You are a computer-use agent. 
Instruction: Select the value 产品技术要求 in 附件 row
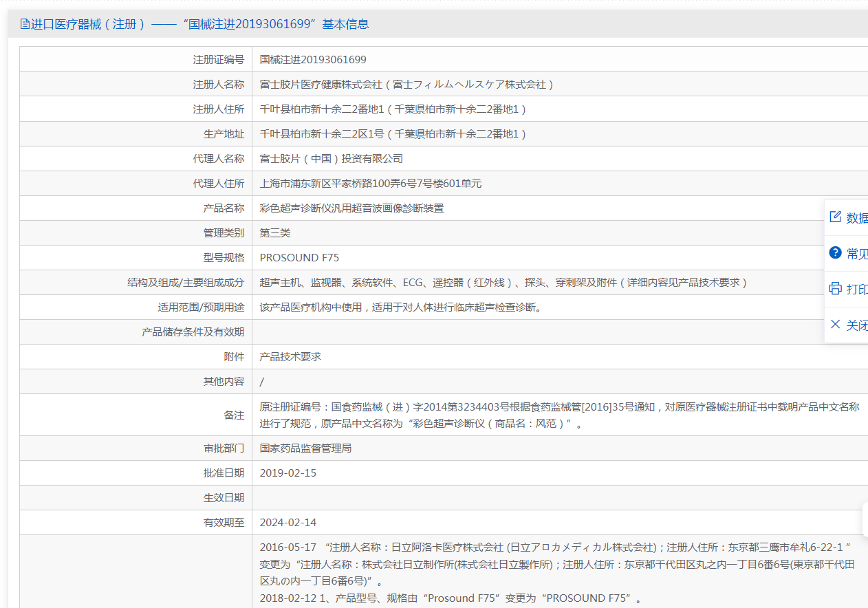click(x=290, y=357)
